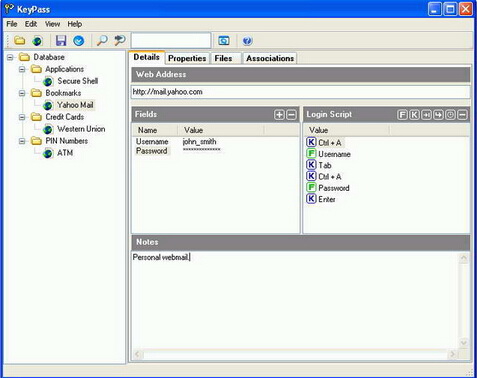477x378 pixels.
Task: Click the Notes horizontal scrollbar left arrow
Action: (x=138, y=354)
